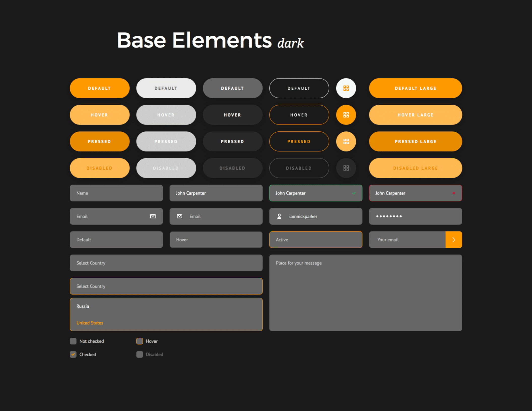Choose United States from the country list

point(90,323)
